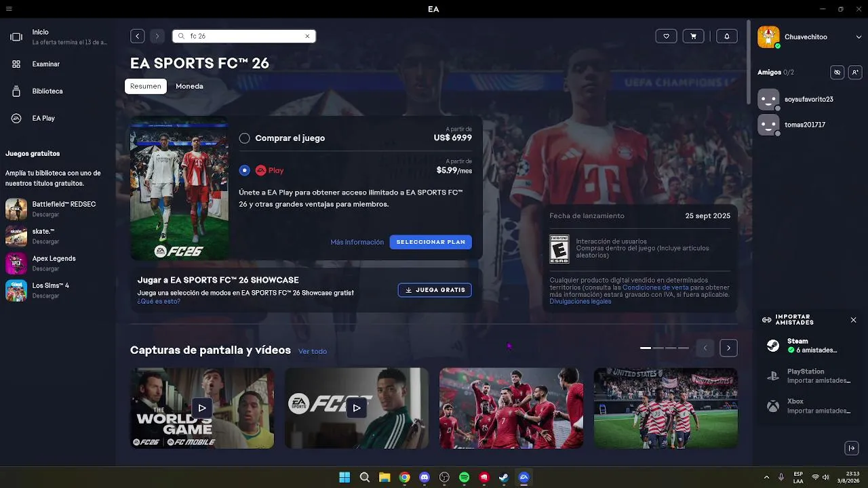Open the Condiciones de venta link
The height and width of the screenshot is (488, 868).
pyautogui.click(x=655, y=287)
